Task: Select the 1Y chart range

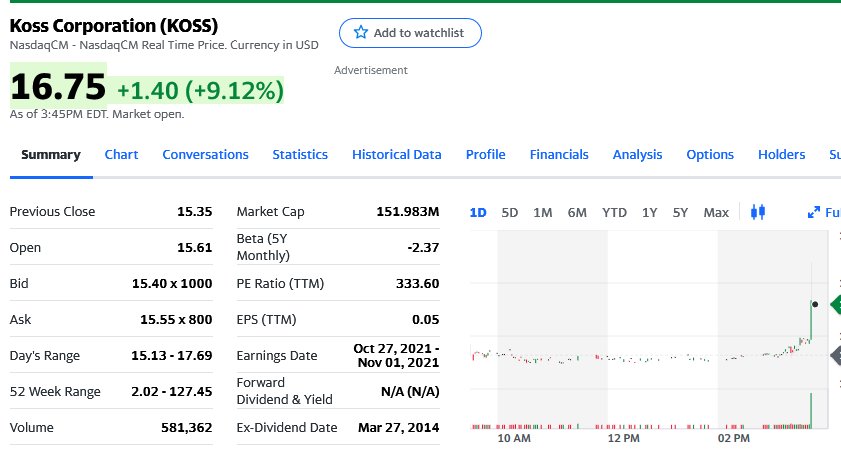Action: coord(650,213)
